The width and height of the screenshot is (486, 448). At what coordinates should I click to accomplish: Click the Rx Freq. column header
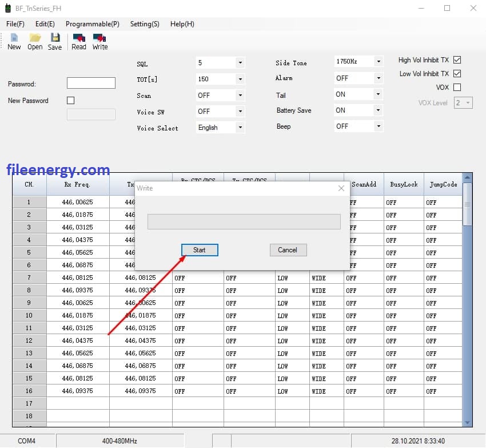coord(78,185)
